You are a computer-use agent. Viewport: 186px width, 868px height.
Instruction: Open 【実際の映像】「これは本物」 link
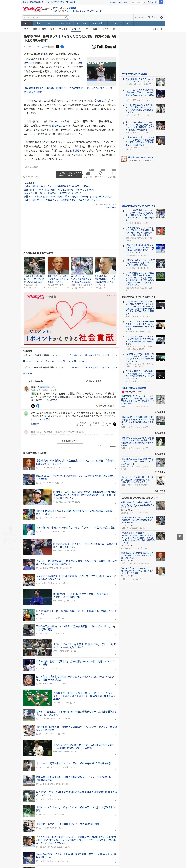click(x=53, y=90)
